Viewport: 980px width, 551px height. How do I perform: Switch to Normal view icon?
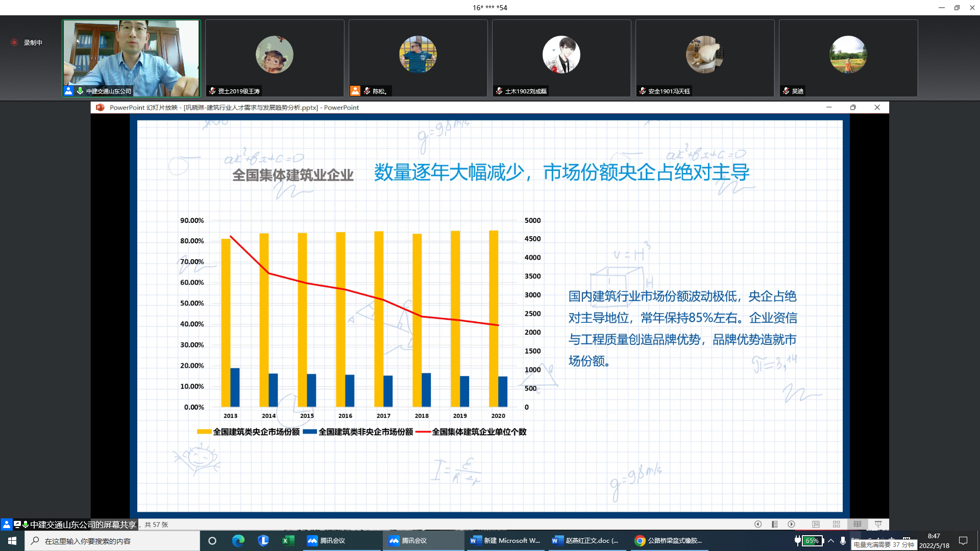coord(816,524)
